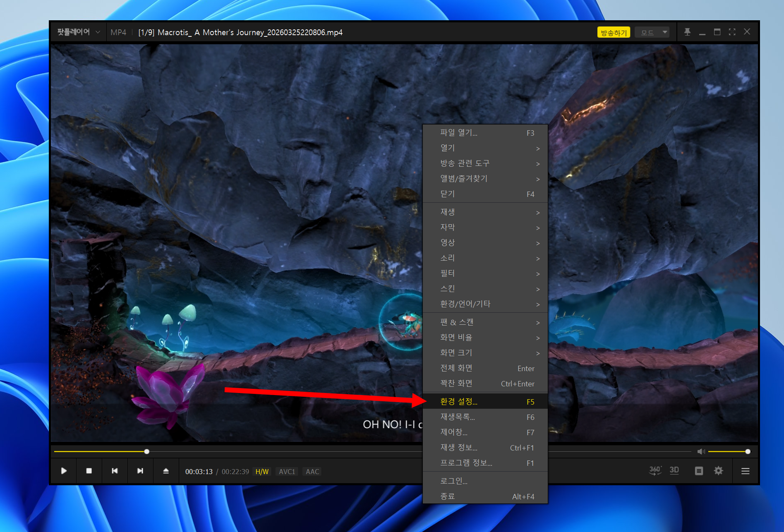Pin the player window on top
This screenshot has width=784, height=532.
point(687,32)
